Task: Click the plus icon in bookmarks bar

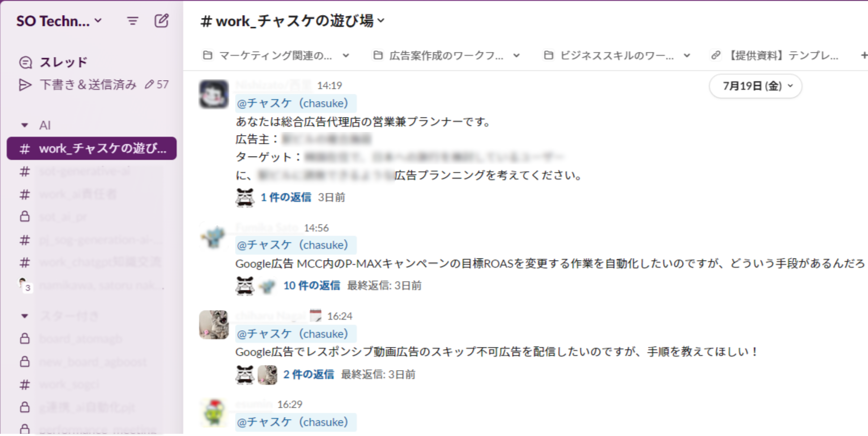Action: click(864, 55)
